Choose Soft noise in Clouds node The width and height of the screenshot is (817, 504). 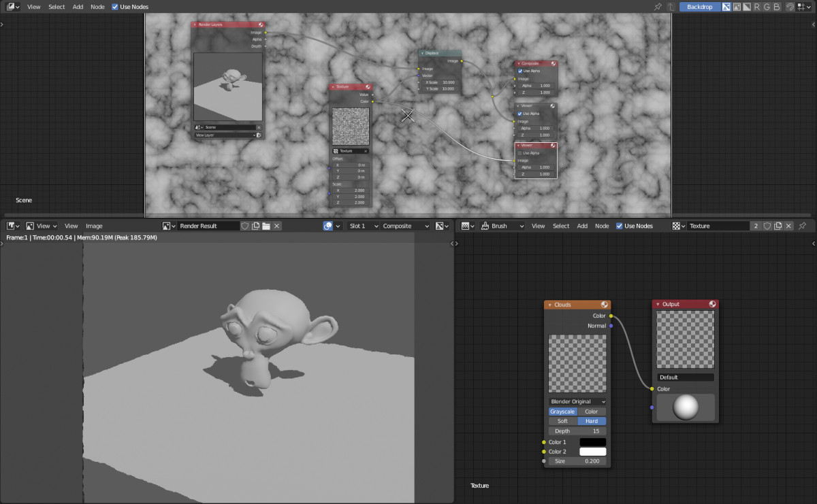(x=563, y=421)
